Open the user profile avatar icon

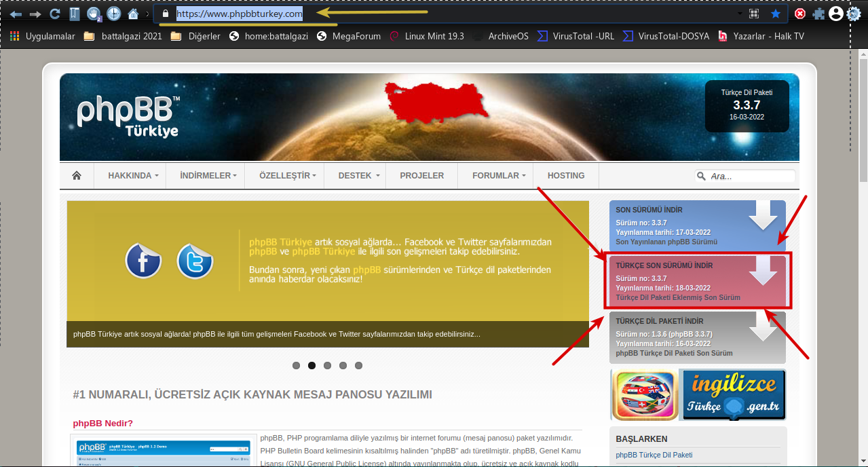[x=836, y=14]
